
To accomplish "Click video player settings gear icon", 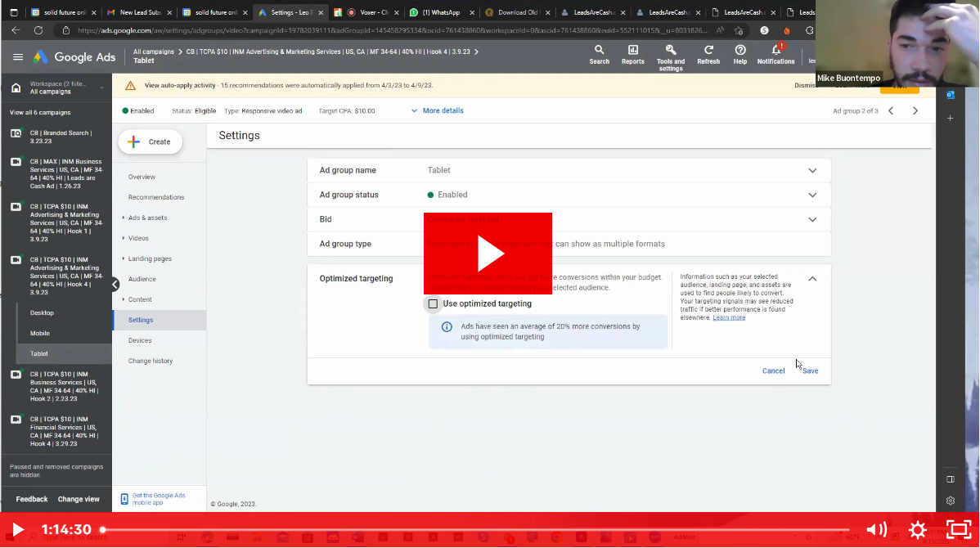I will click(918, 530).
